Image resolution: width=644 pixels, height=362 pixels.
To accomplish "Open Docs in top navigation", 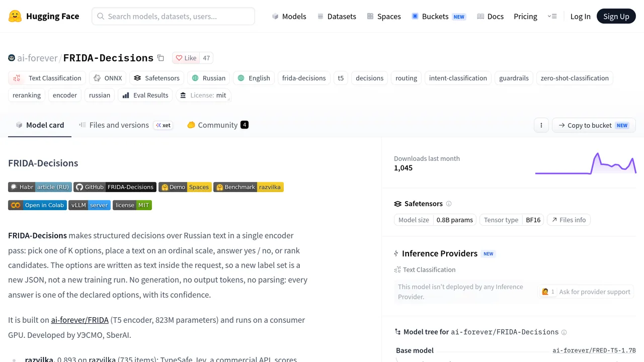I will tap(490, 16).
